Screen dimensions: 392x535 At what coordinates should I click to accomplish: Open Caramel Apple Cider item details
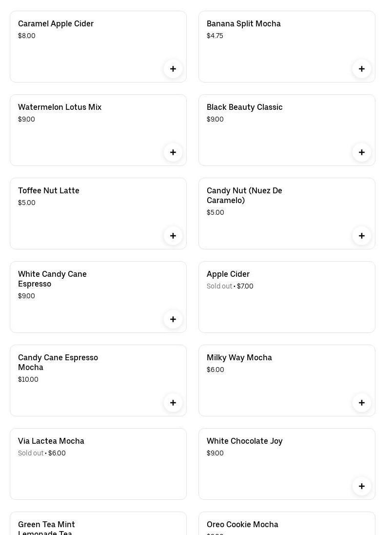pyautogui.click(x=56, y=24)
